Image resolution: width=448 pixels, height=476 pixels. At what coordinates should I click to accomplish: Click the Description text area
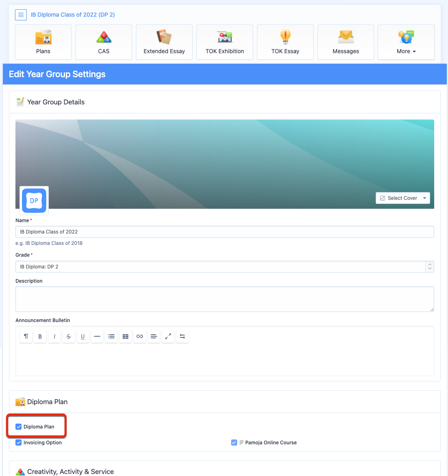(x=225, y=299)
